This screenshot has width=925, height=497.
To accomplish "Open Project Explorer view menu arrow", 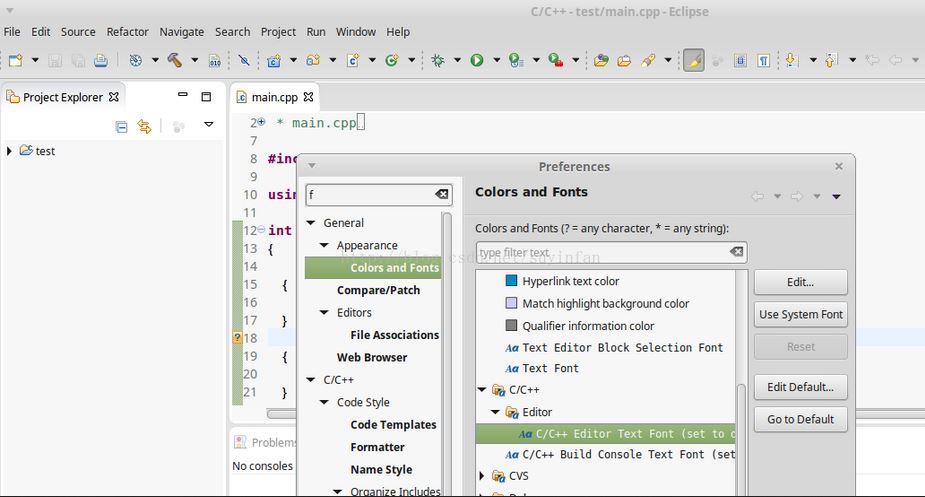I will coord(208,125).
